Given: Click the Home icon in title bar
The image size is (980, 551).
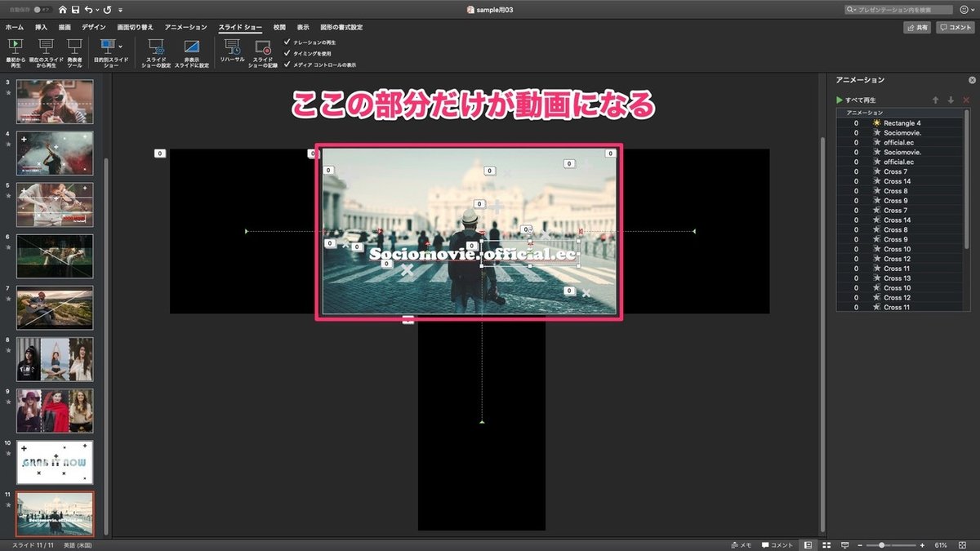Looking at the screenshot, I should point(63,10).
